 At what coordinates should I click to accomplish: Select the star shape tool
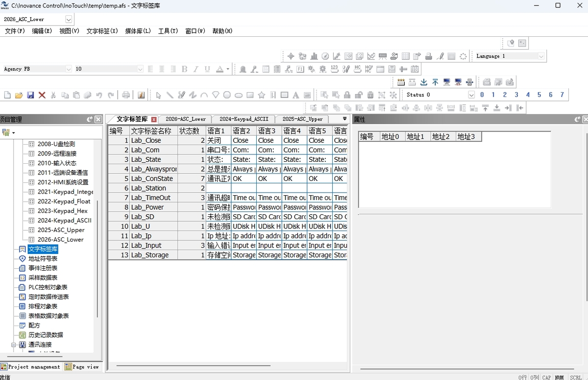262,95
